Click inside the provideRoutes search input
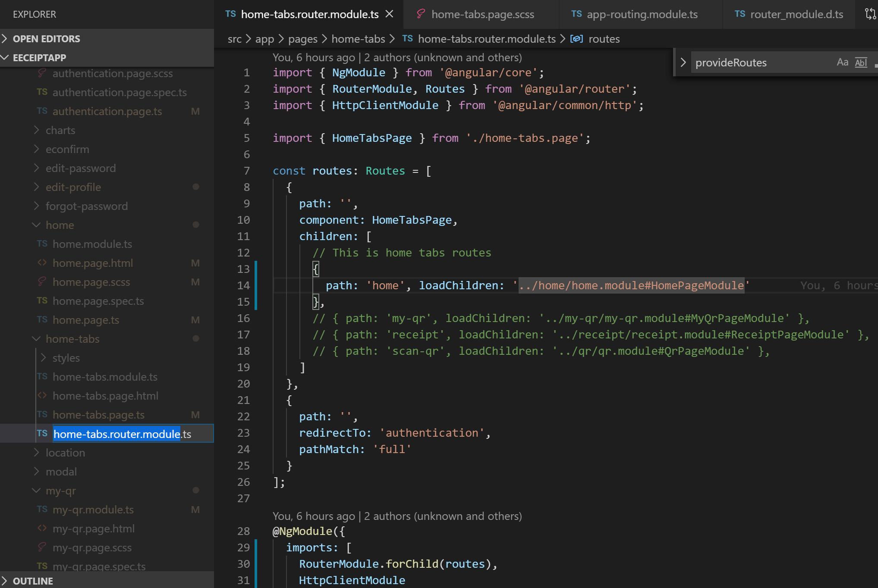The height and width of the screenshot is (588, 878). (755, 62)
